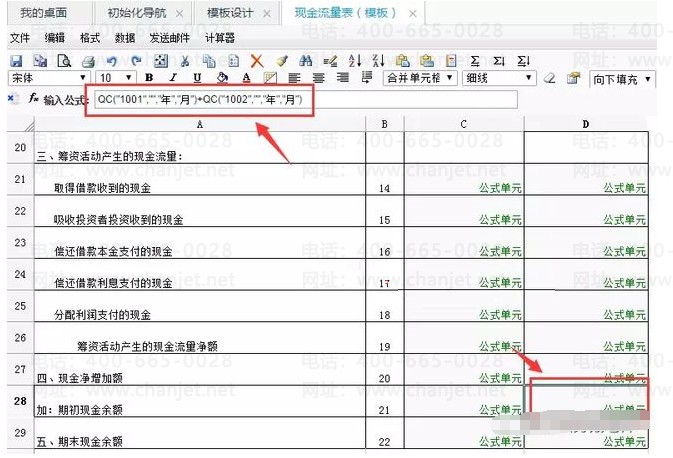Image resolution: width=673 pixels, height=458 pixels.
Task: Open the 宋体 font dropdown
Action: coord(49,78)
